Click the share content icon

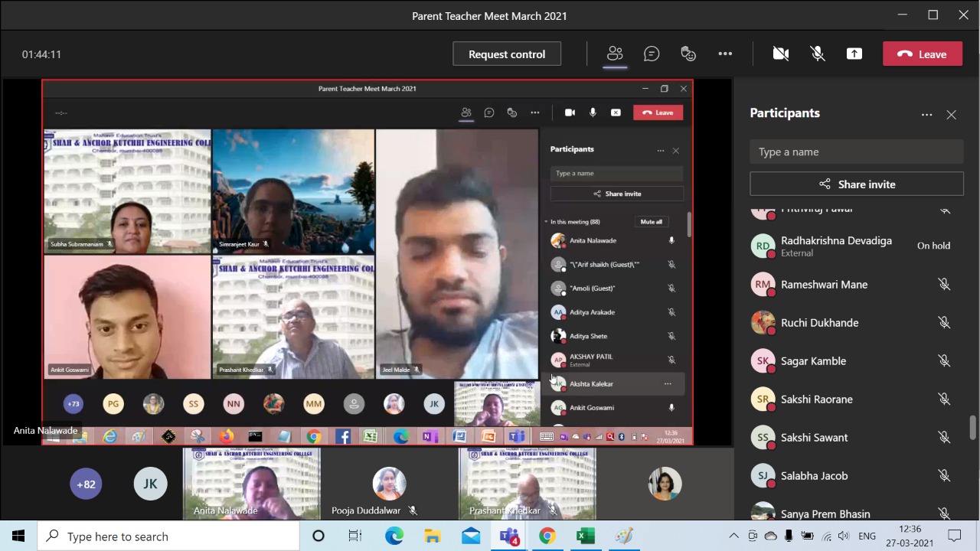(x=854, y=54)
